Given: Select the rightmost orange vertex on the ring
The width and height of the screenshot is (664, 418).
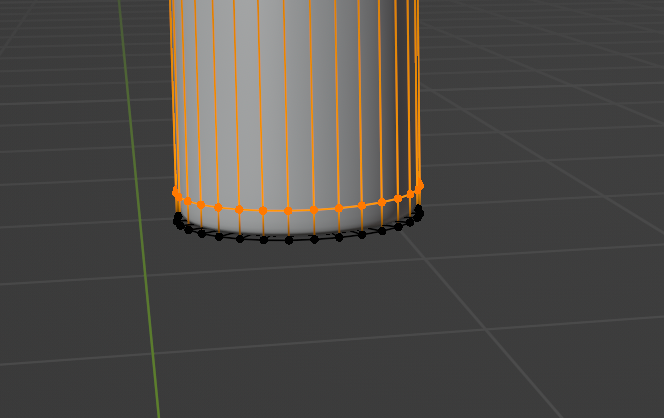Looking at the screenshot, I should coord(419,184).
